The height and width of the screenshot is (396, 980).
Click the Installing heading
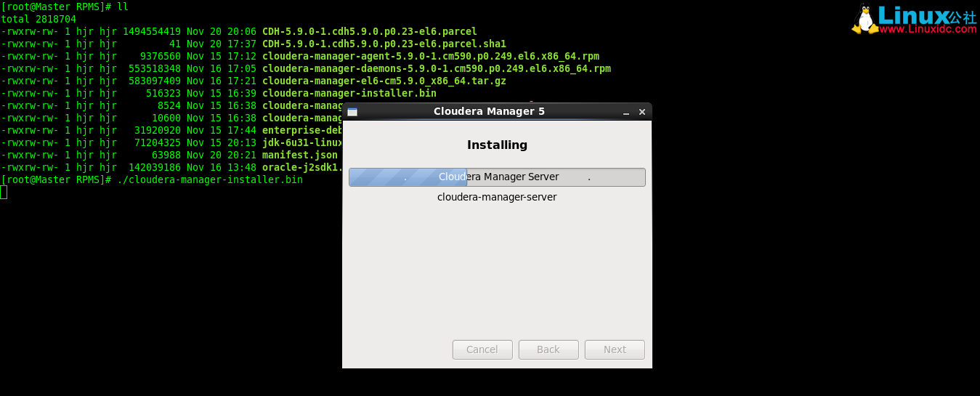tap(497, 145)
